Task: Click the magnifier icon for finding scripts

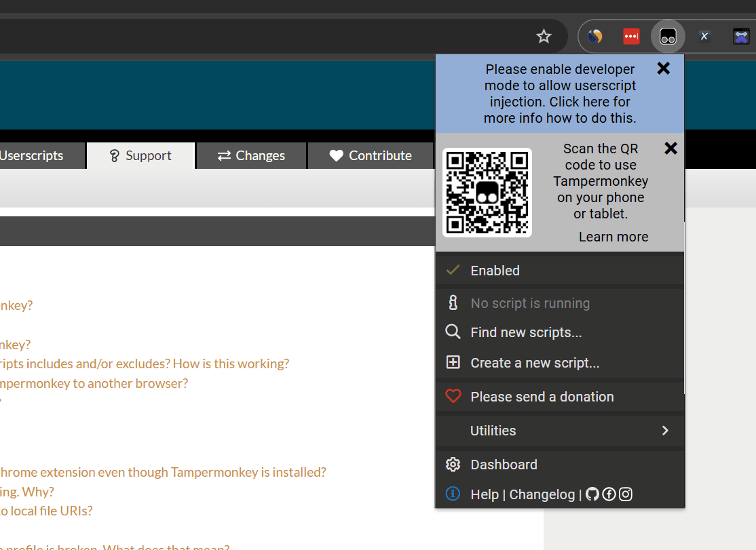Action: [x=453, y=332]
